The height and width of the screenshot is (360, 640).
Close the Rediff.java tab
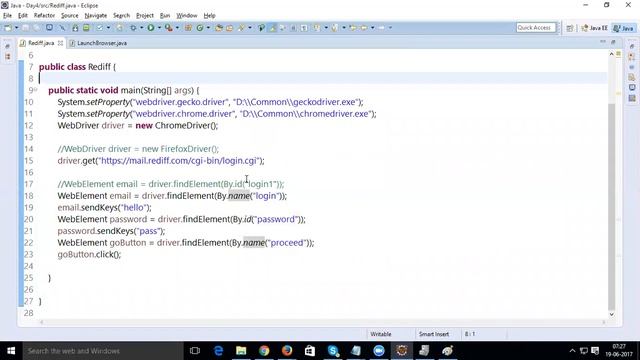(x=60, y=43)
